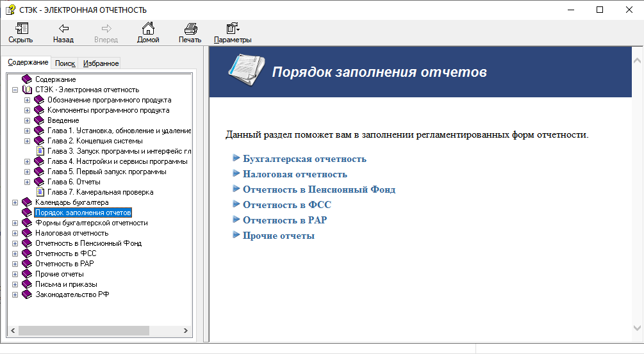Expand the Глава 6. Отчеты node

27,182
